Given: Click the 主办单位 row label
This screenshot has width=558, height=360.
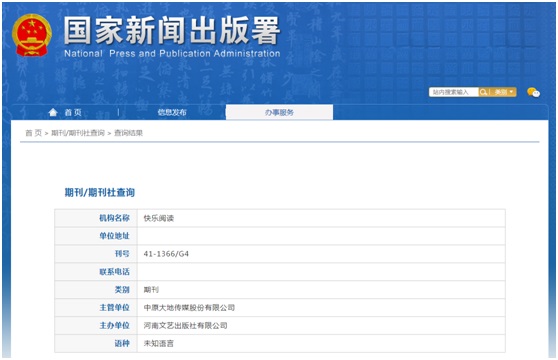Looking at the screenshot, I should click(114, 325).
